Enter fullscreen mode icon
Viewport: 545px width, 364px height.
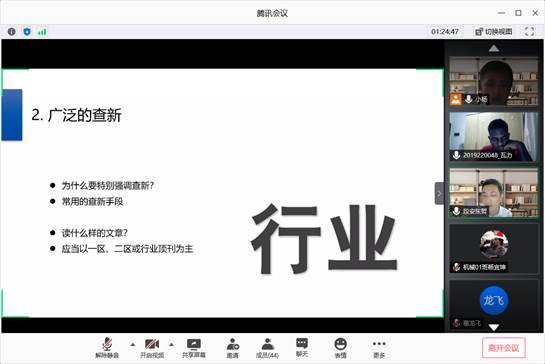(x=529, y=32)
